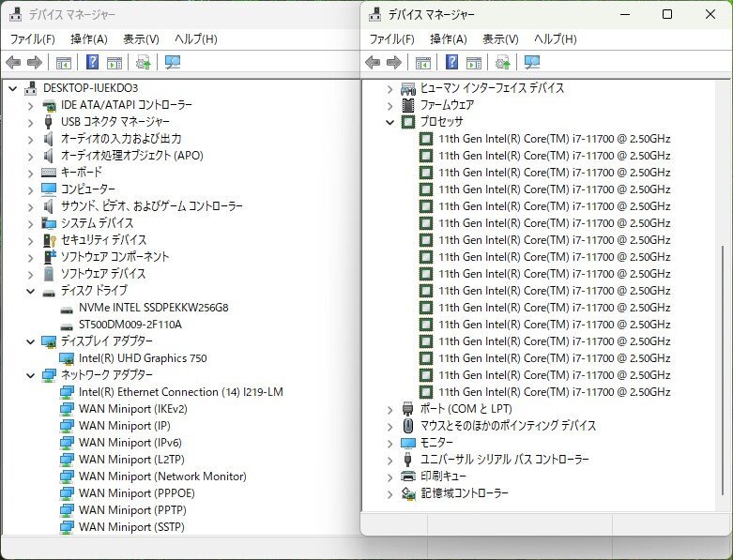Image resolution: width=733 pixels, height=560 pixels.
Task: Click DESKTOP-IUEKDO3 computer icon
Action: (31, 88)
